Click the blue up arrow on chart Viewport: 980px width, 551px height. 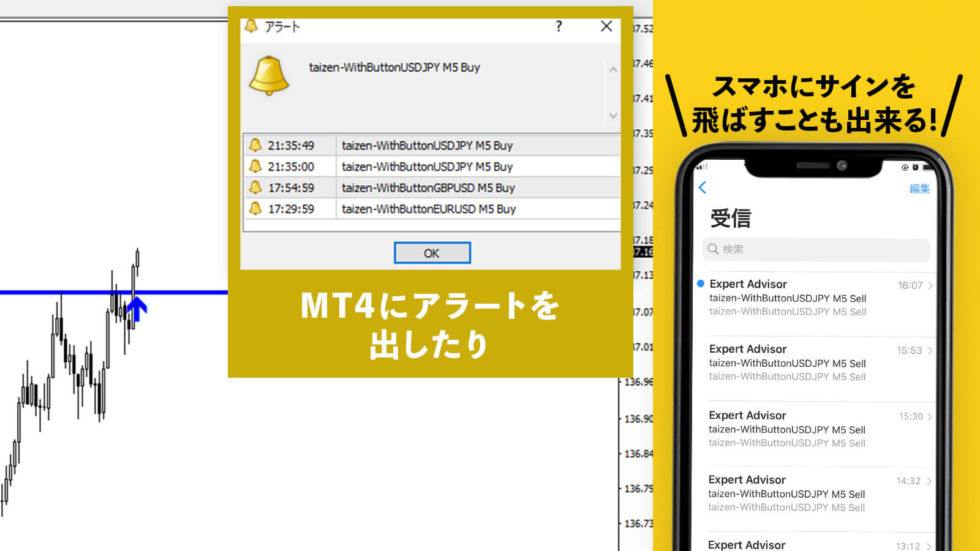coord(137,308)
